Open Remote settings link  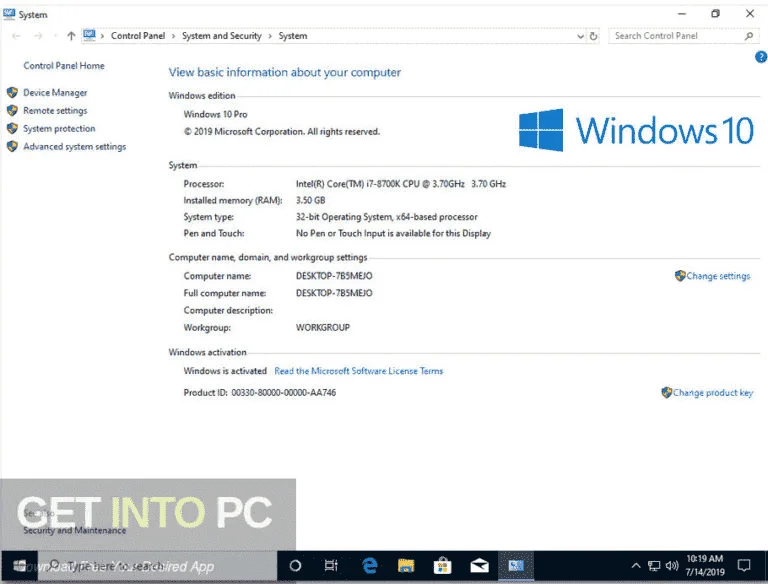(x=55, y=111)
